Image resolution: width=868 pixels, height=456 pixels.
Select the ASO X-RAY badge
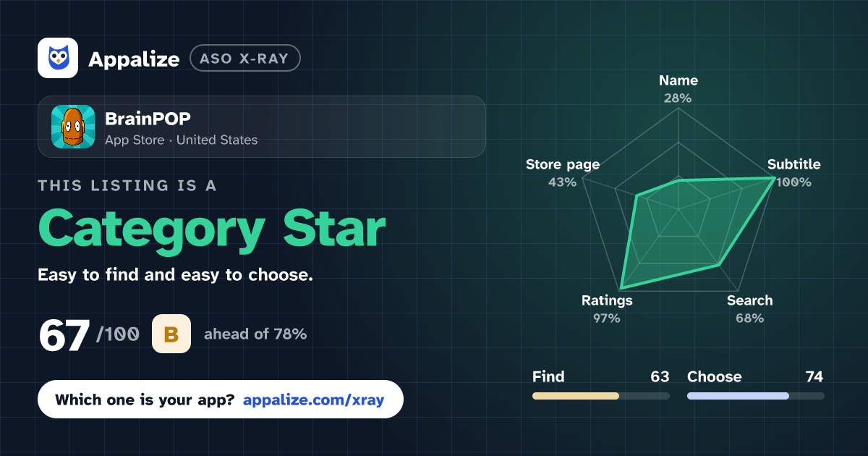244,59
